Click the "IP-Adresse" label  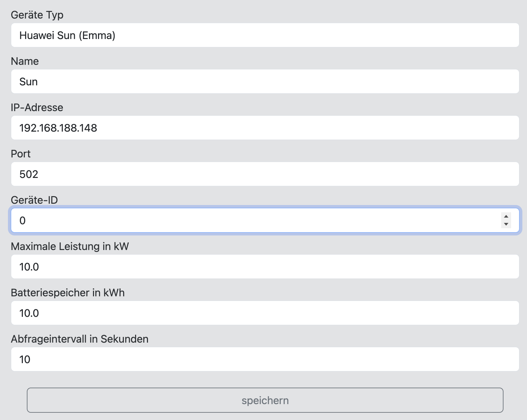pos(37,107)
